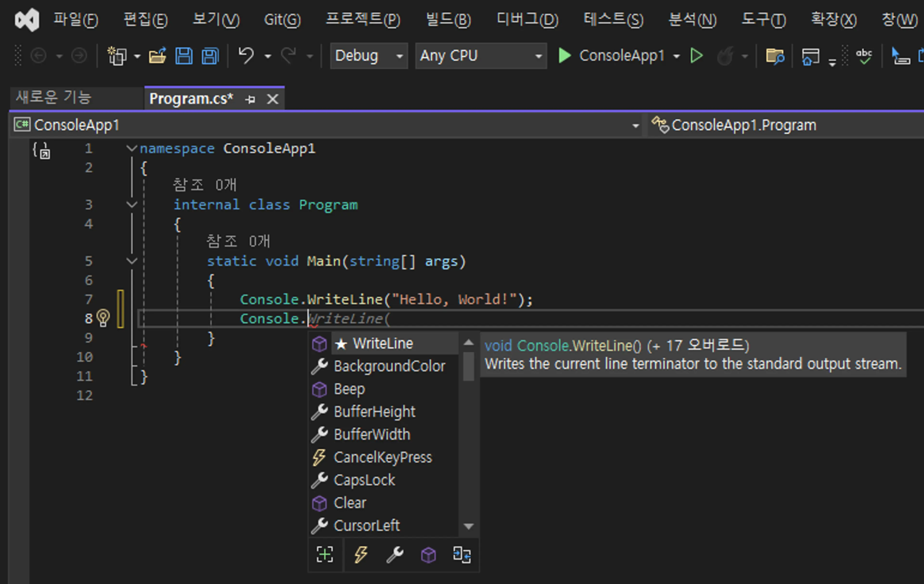Click the abc spell checker icon
Screen dimensions: 924x584
pos(864,56)
